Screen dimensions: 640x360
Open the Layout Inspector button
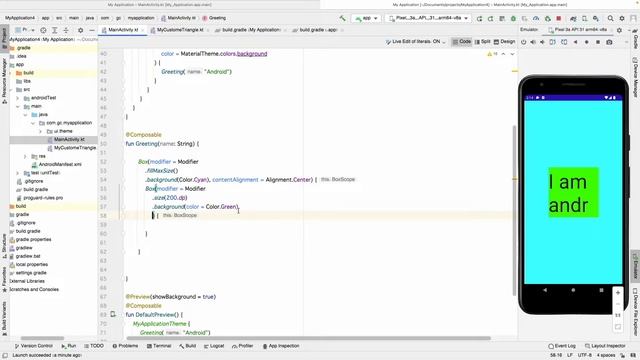(x=605, y=346)
